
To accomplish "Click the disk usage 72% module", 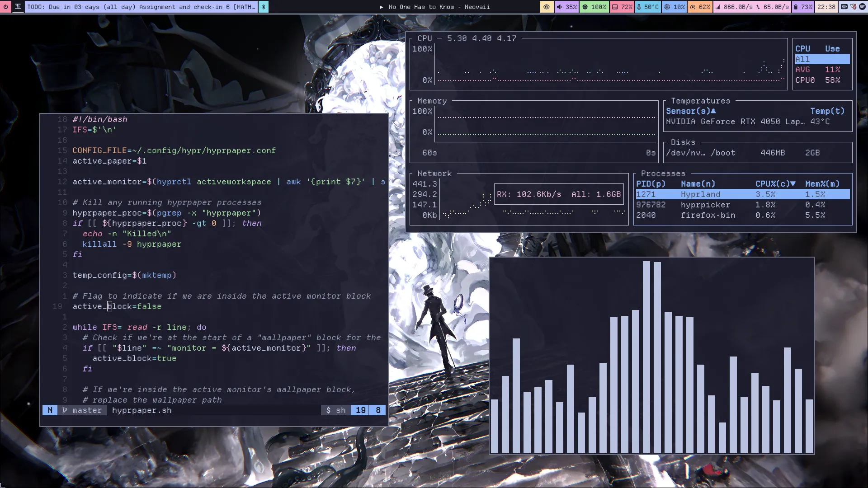I will [622, 7].
